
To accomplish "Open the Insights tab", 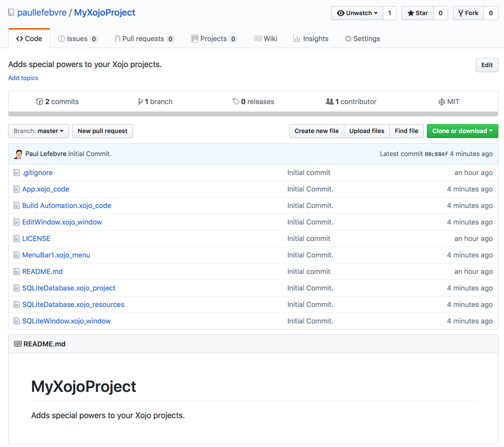I will pos(311,38).
